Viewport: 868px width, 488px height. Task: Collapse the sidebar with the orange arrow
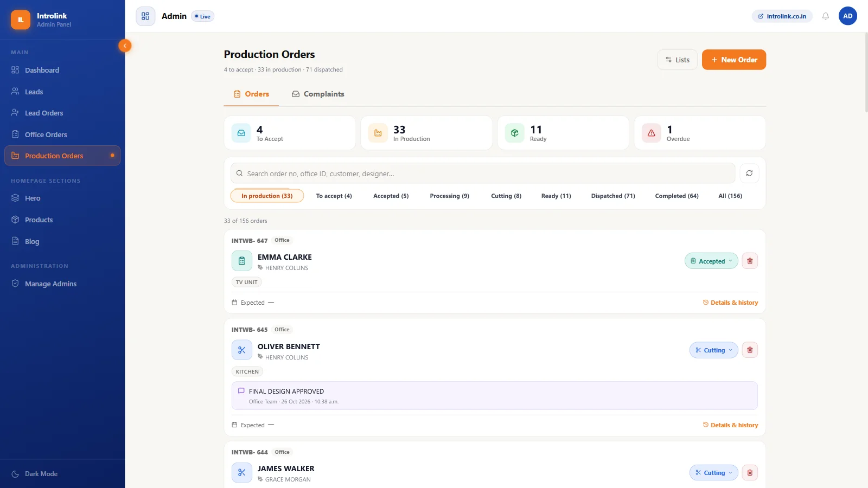125,46
